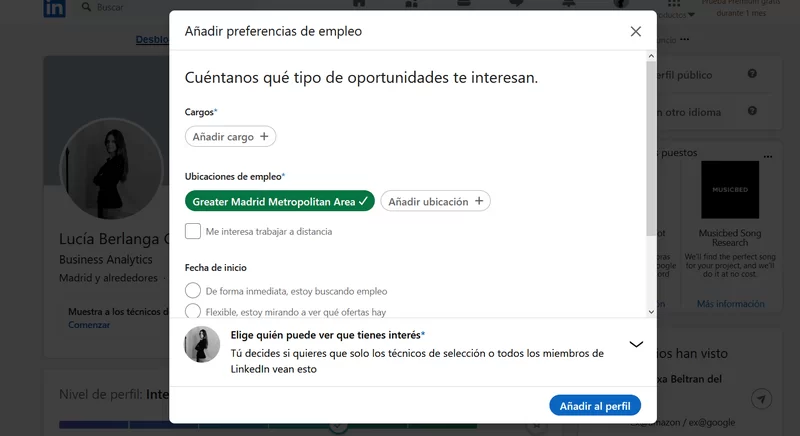
Task: Click the plus icon in Añadir ubicación
Action: click(x=479, y=201)
